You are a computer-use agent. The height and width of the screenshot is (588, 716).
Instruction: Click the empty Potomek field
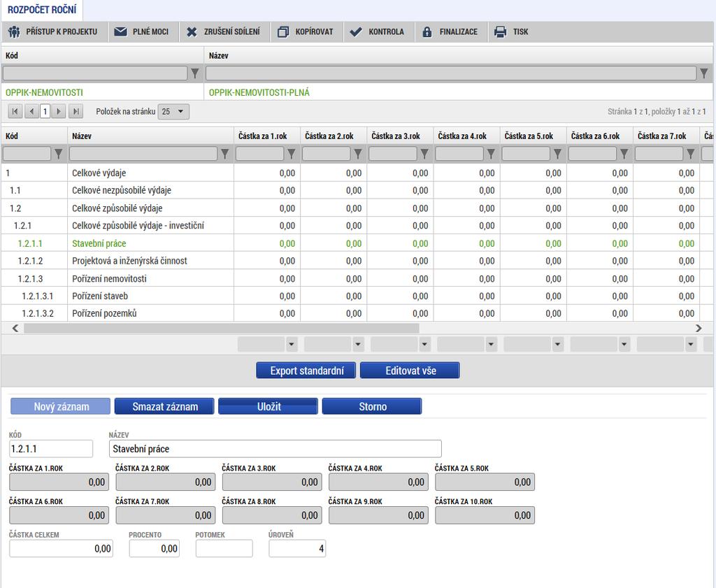(224, 548)
